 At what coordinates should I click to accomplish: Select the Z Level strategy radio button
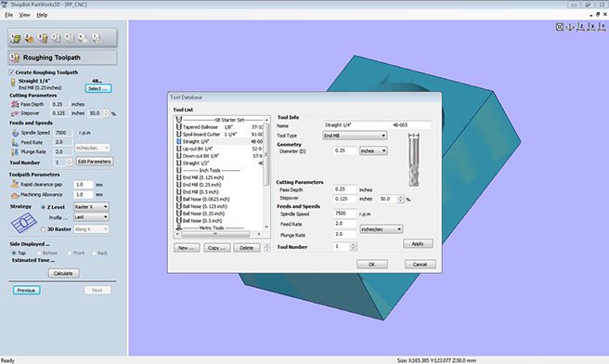(43, 207)
